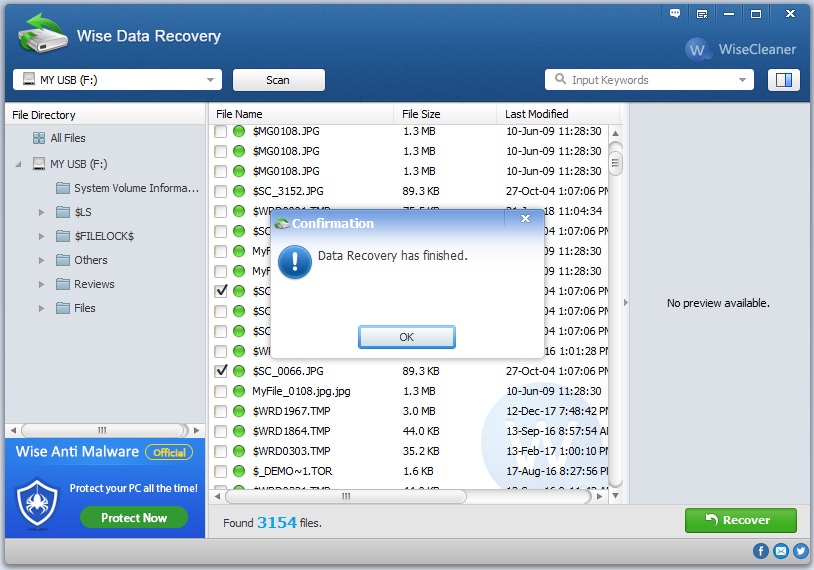Viewport: 814px width, 570px height.
Task: Toggle the preview panel layout icon
Action: (784, 80)
